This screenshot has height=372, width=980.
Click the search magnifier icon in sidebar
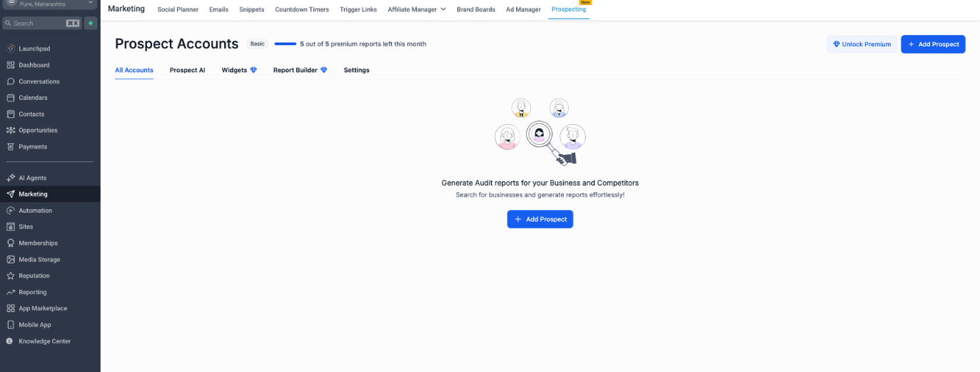pyautogui.click(x=8, y=23)
